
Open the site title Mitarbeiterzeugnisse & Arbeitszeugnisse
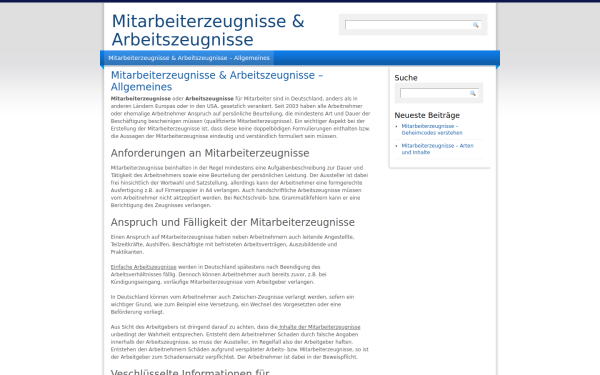pyautogui.click(x=208, y=30)
